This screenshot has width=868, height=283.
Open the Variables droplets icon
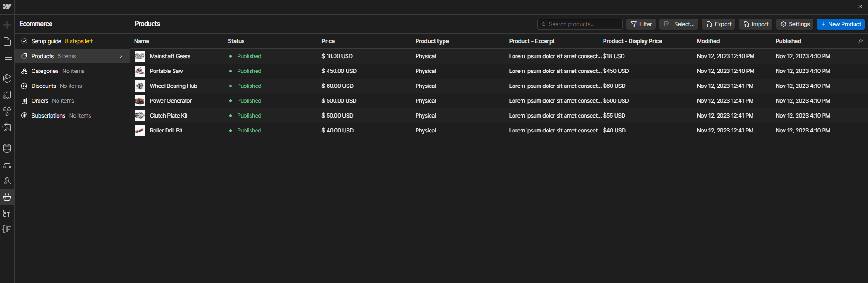(x=7, y=111)
